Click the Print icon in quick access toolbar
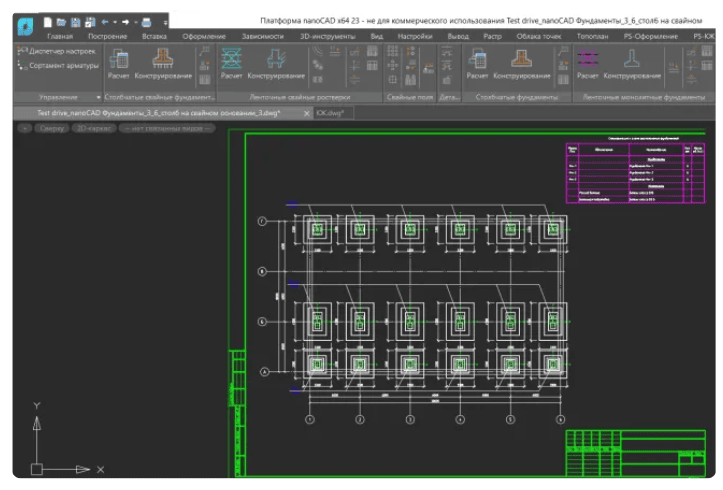This screenshot has width=723, height=490. click(146, 21)
